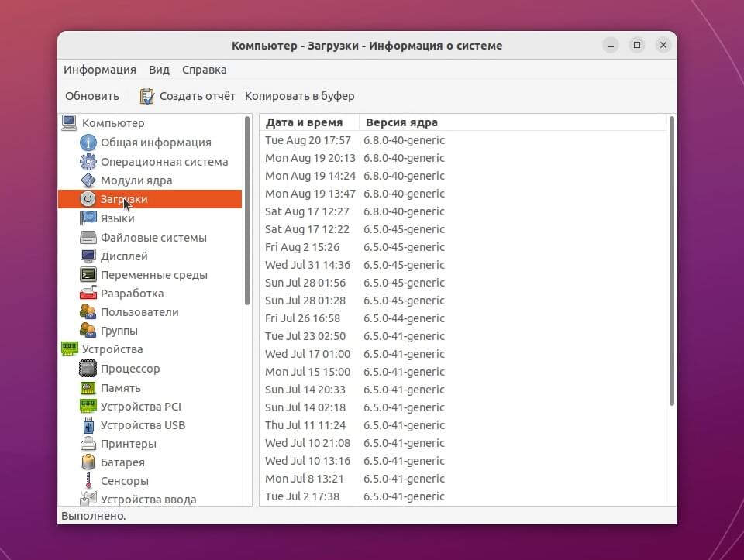Click the terminal icon for Переменные среды
This screenshot has width=744, height=560.
tap(88, 274)
